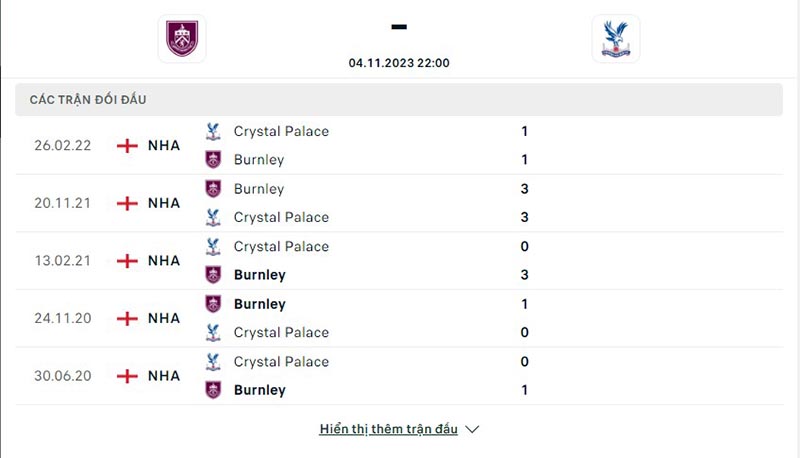Click Crystal Palace logo in 24.11.20 match
Screen dimensions: 800x458
click(x=212, y=332)
